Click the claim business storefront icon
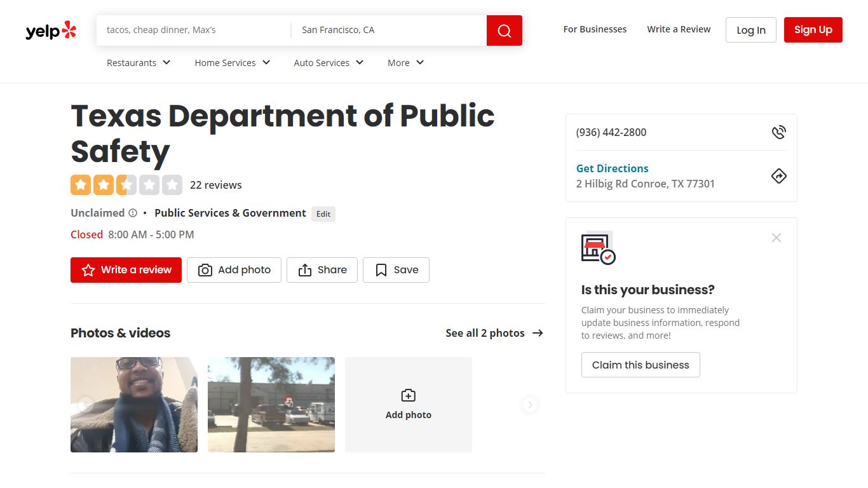Viewport: 868px width, 488px height. click(599, 248)
